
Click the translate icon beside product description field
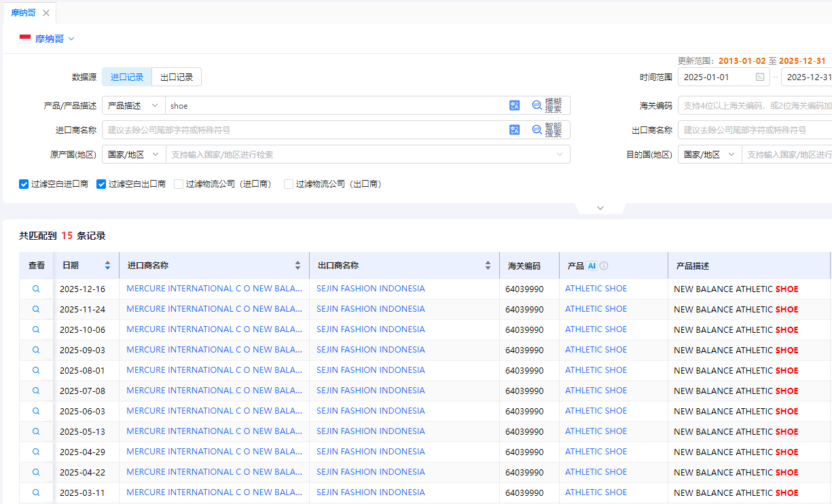coord(514,105)
